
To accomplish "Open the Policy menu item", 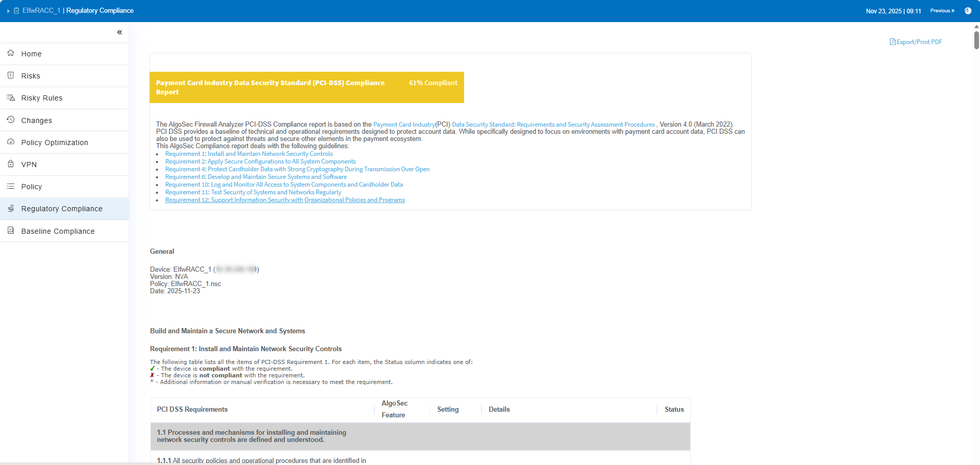I will coord(31,187).
